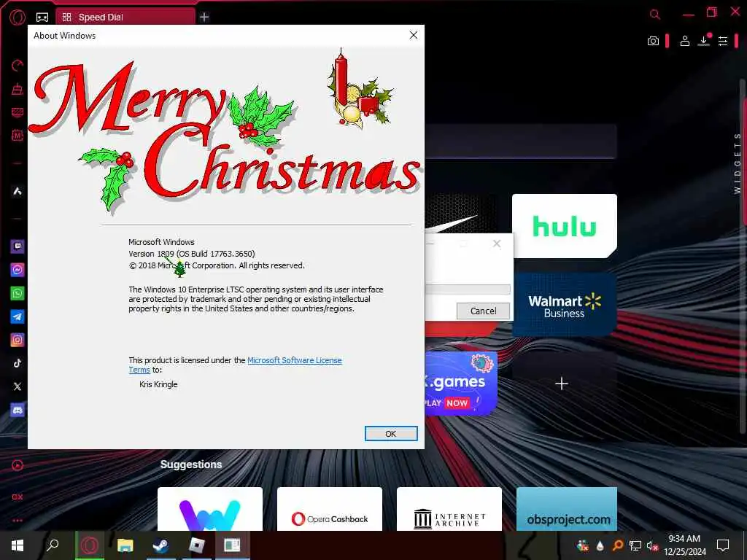The image size is (747, 560).
Task: Click the rightmost taskbar app beside Roblox
Action: [233, 545]
